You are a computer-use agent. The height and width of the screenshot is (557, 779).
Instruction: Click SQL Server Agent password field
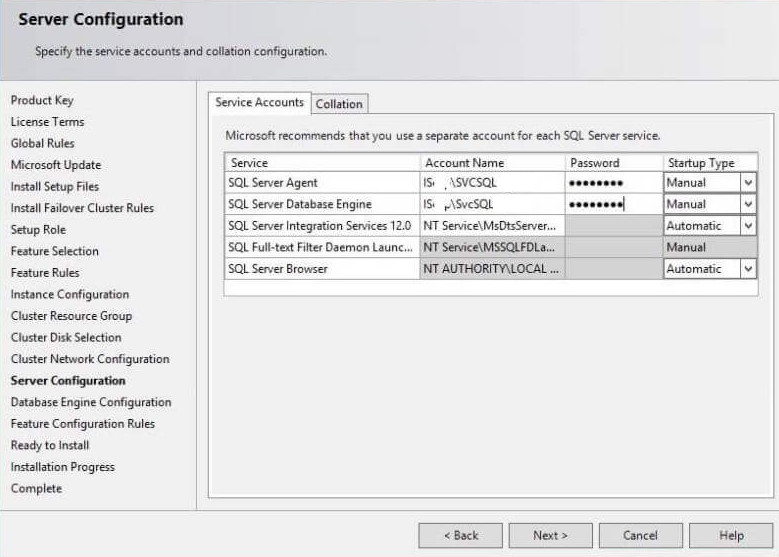point(613,183)
